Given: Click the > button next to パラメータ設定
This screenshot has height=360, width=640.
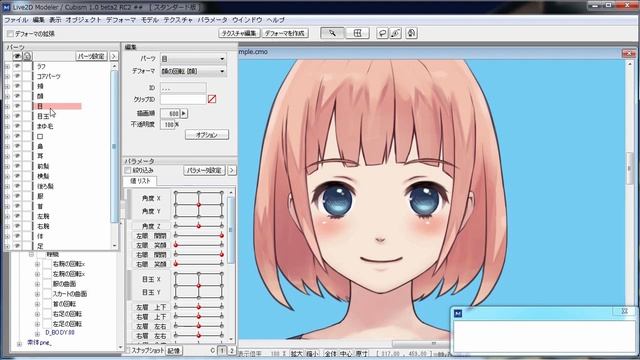Looking at the screenshot, I should click(x=231, y=170).
